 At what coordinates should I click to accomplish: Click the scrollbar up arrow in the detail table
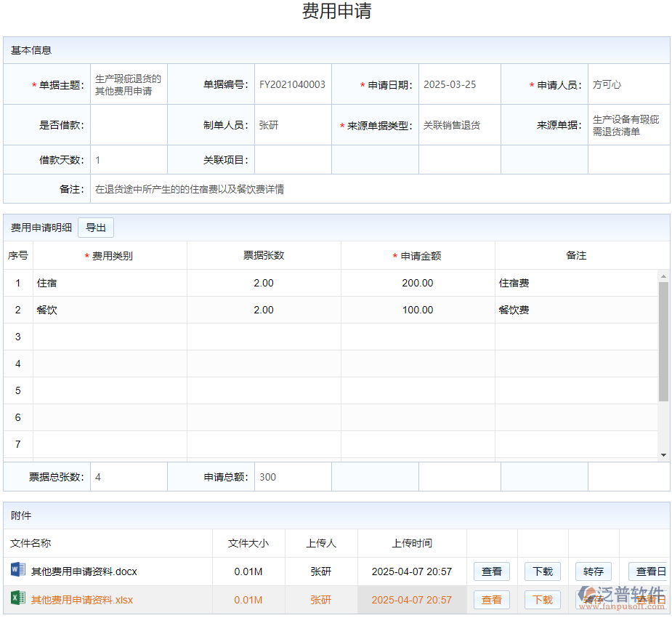coord(662,276)
